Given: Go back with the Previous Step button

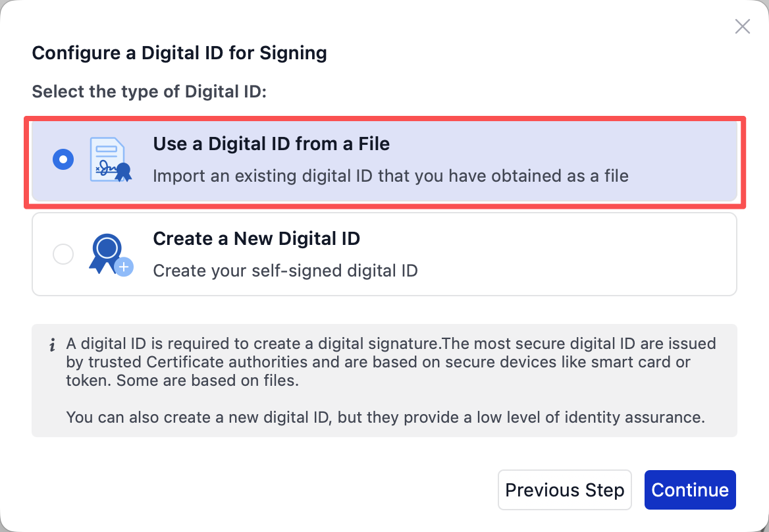Looking at the screenshot, I should click(x=564, y=490).
